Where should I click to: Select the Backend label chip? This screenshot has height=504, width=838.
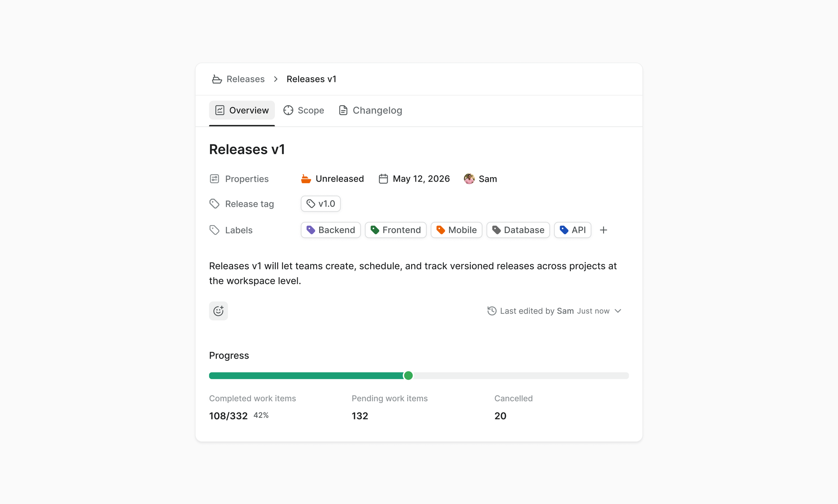(331, 230)
